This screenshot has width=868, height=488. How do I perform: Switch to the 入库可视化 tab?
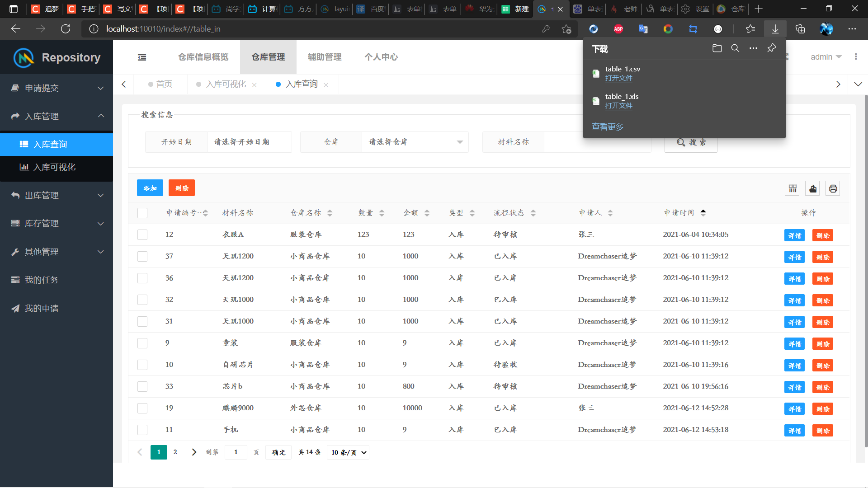point(226,84)
